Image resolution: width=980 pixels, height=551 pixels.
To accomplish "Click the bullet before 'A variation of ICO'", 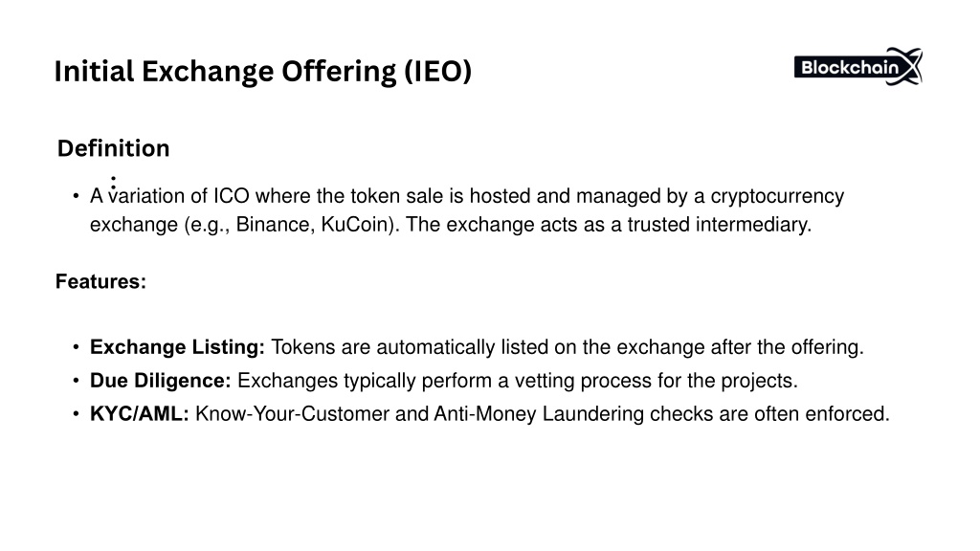I will [x=76, y=196].
